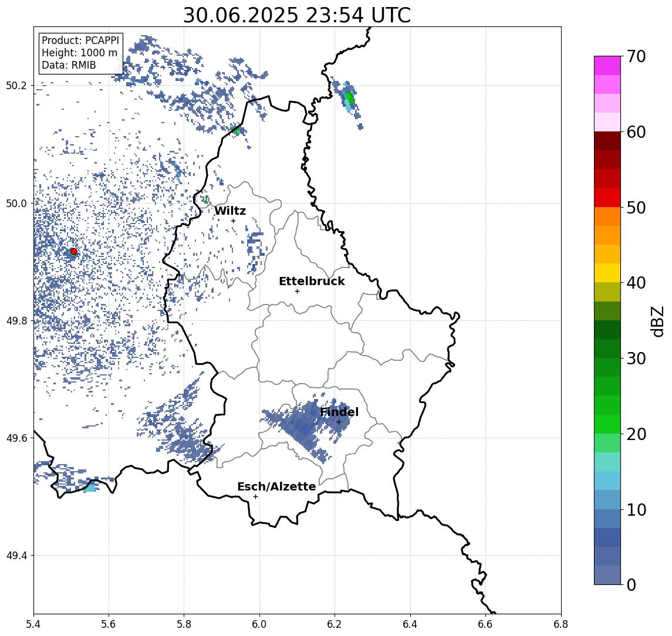Select the 'Data: RMIB' legend line
The image size is (672, 636).
(69, 65)
